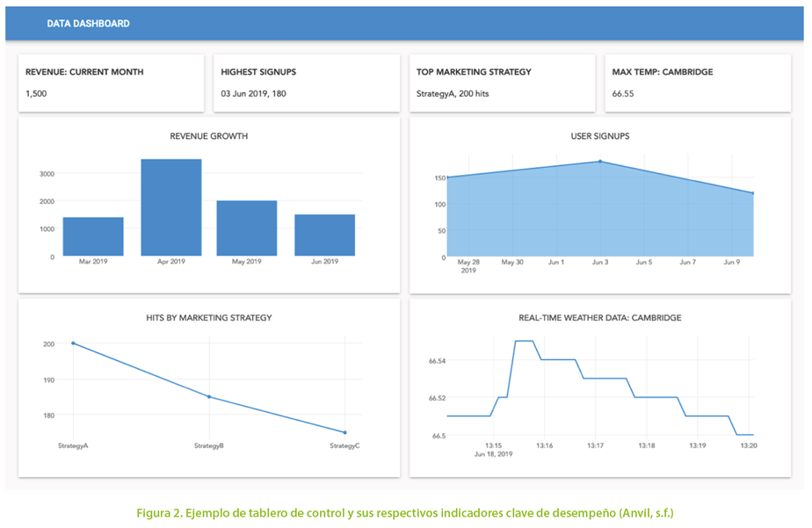
Task: Select the last data point in User Signups
Action: (x=753, y=193)
